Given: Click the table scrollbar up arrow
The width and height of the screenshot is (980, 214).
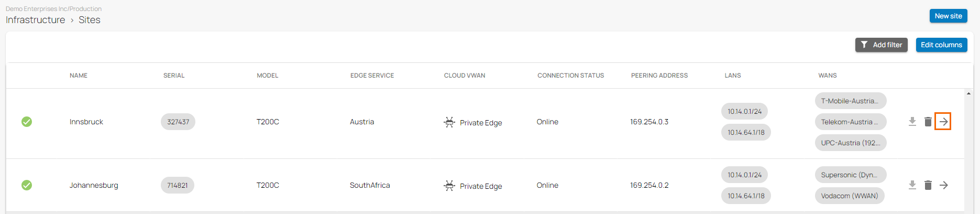Looking at the screenshot, I should tap(968, 94).
